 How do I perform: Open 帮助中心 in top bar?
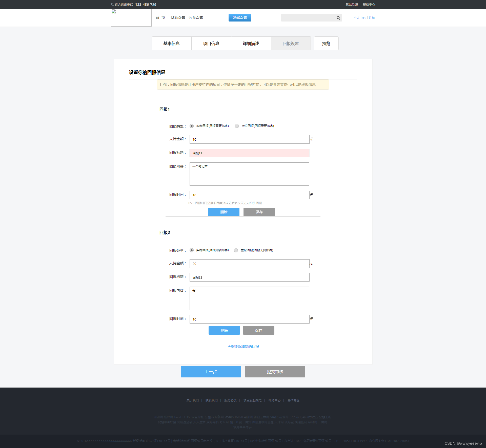coord(369,5)
